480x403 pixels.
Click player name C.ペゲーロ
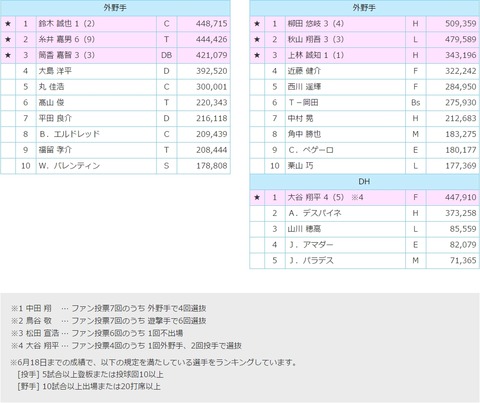pyautogui.click(x=311, y=150)
